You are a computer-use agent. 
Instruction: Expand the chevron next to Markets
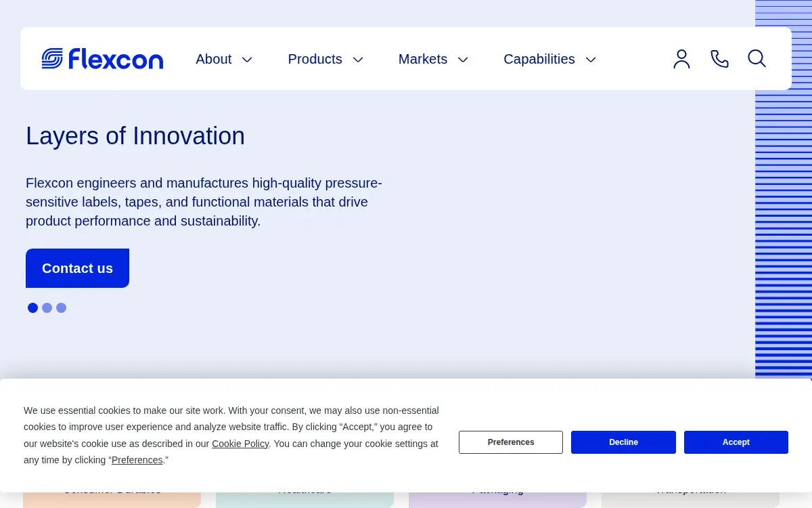[463, 60]
